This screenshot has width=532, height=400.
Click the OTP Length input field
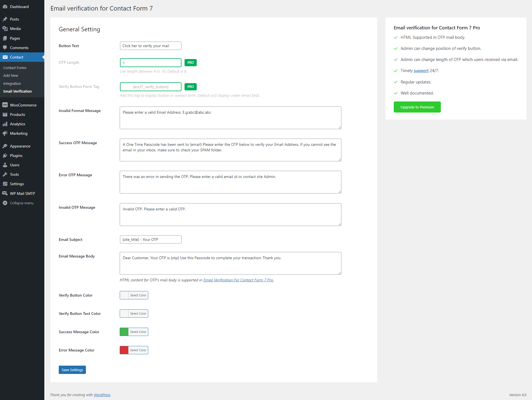click(151, 63)
